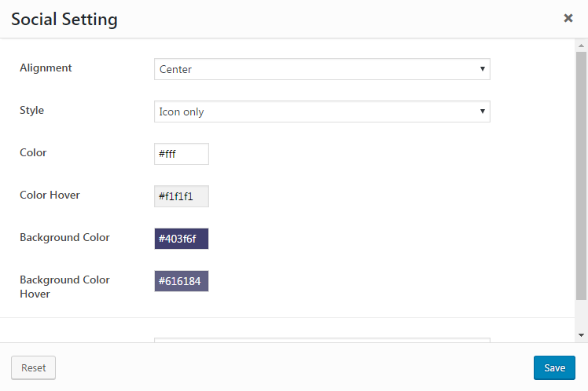
Task: Select the Color Hover #f1f1f1 field
Action: tap(182, 196)
